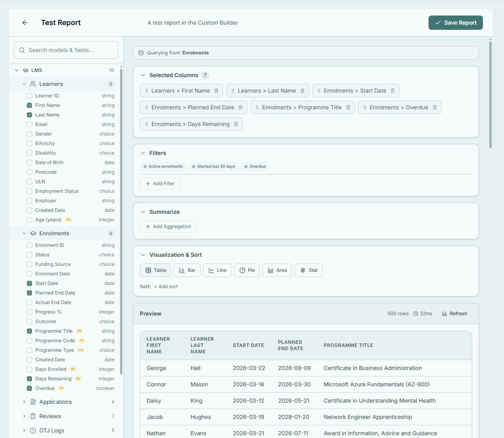Click Add Filter
Image resolution: width=504 pixels, height=438 pixels.
click(160, 183)
